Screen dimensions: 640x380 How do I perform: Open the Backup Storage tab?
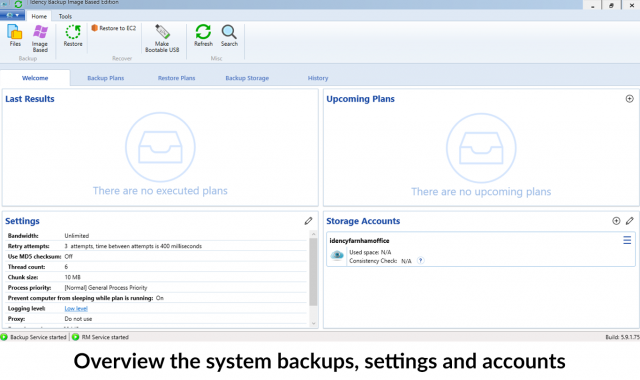coord(247,78)
